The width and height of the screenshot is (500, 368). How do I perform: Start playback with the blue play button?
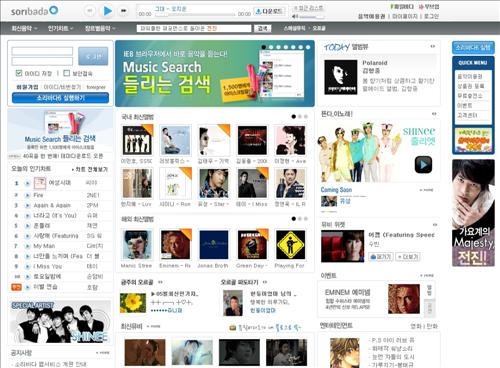pos(107,11)
